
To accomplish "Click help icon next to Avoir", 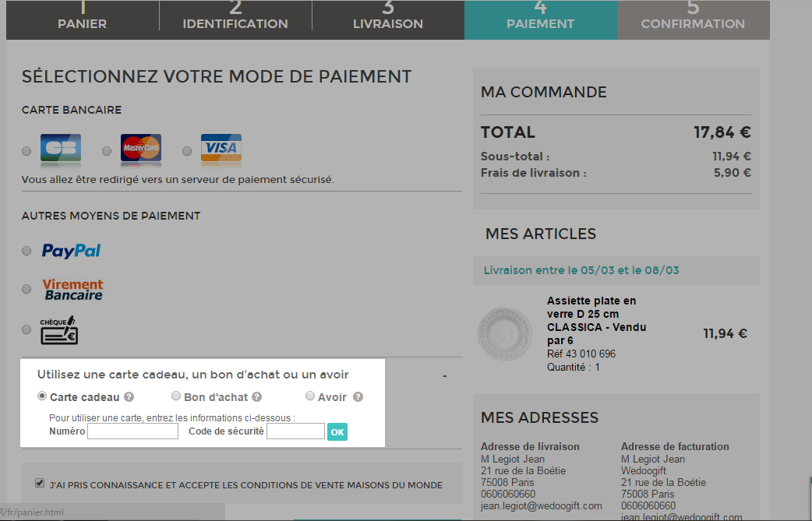I will [358, 397].
